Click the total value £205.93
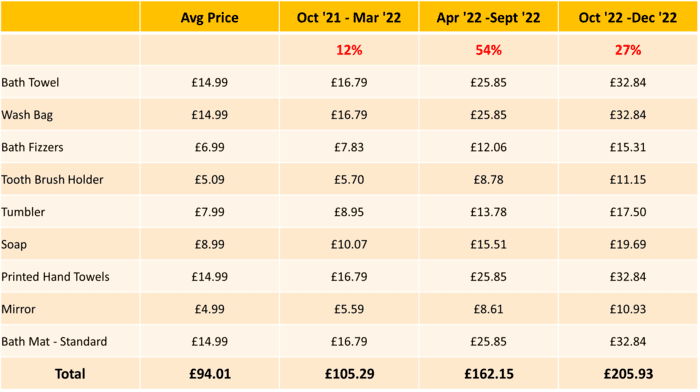Image resolution: width=700 pixels, height=392 pixels. coord(628,374)
